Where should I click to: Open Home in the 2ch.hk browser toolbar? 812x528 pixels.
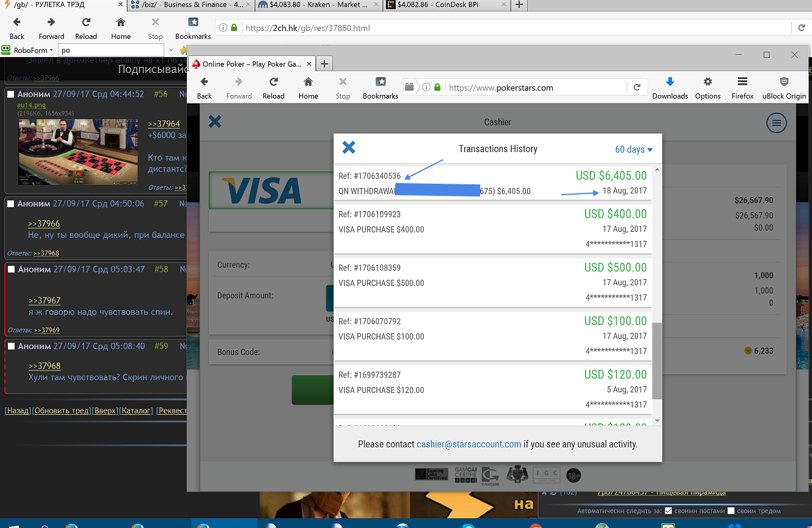pyautogui.click(x=121, y=27)
